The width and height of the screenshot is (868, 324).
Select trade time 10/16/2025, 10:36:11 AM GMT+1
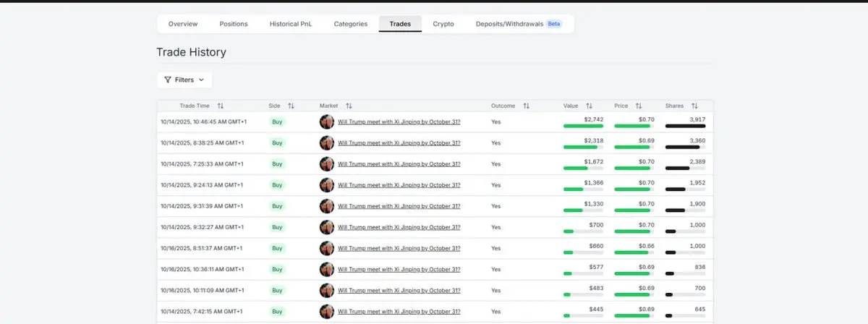203,269
